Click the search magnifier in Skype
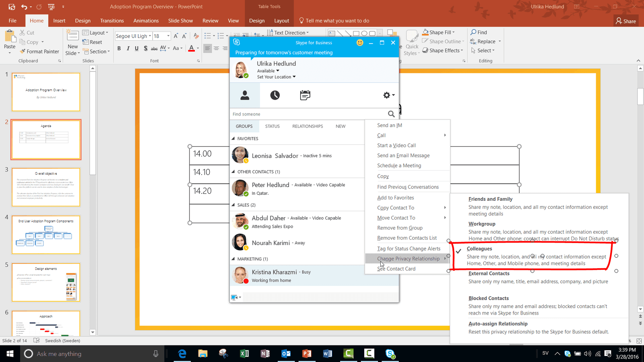This screenshot has width=644, height=362. [x=391, y=114]
